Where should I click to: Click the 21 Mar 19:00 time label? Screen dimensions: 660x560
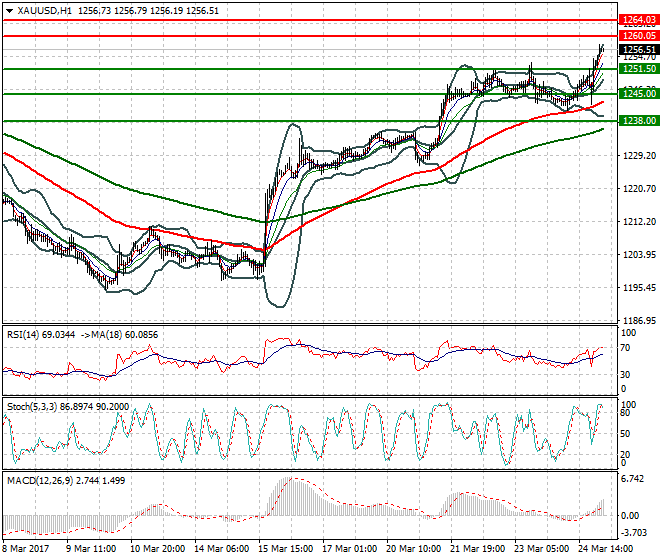(477, 549)
